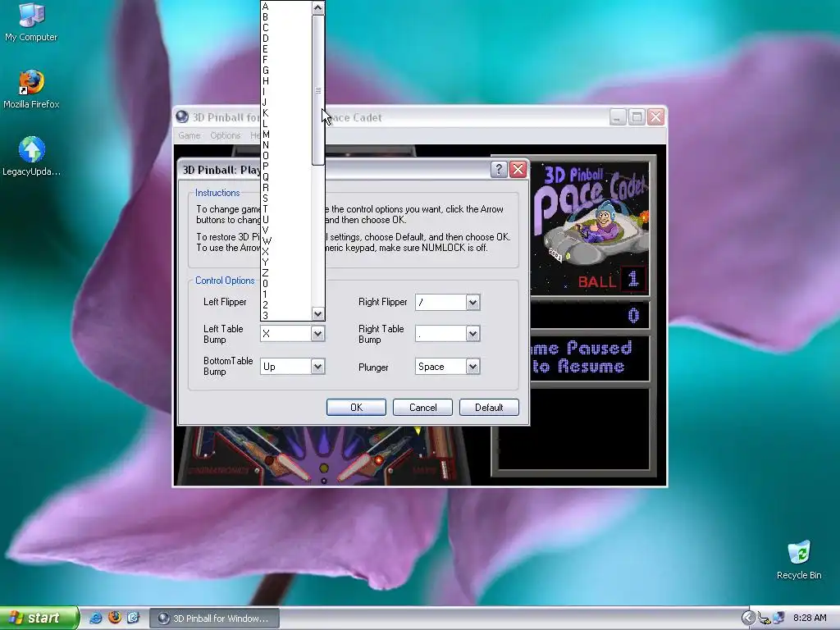Open Plunger key dropdown
This screenshot has width=840, height=630.
(x=472, y=367)
